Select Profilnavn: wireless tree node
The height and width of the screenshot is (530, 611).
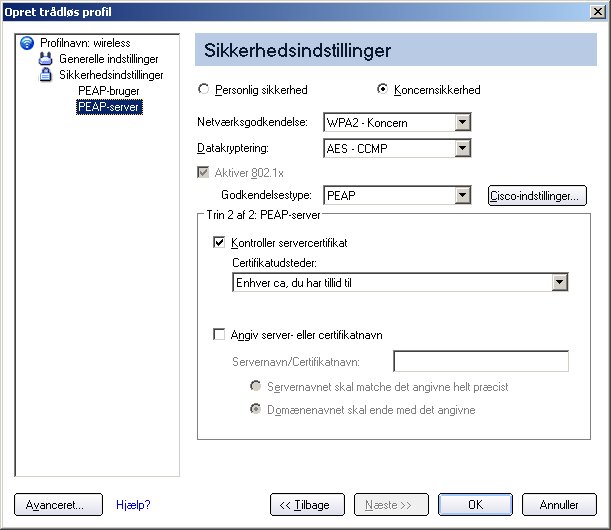click(x=85, y=43)
